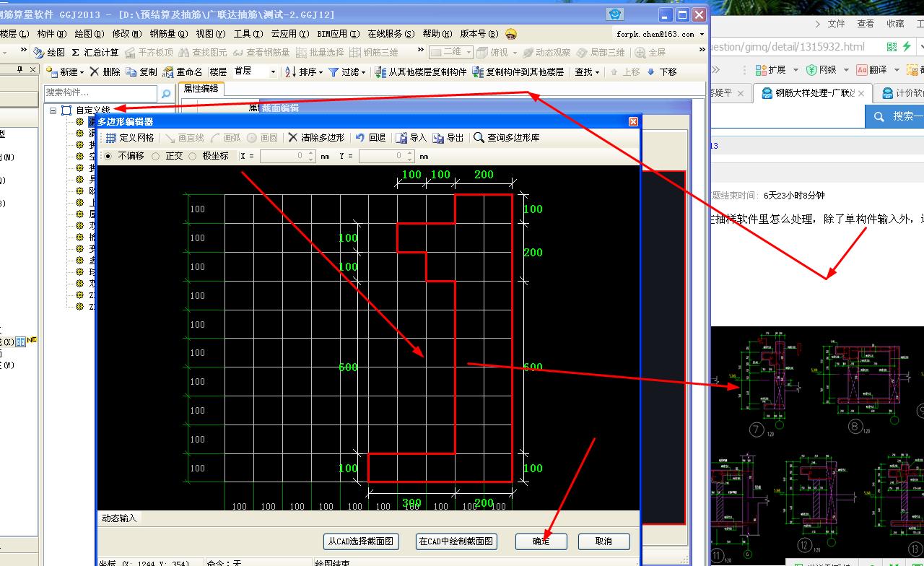
Task: Click the 搜索构件 search box
Action: (x=100, y=93)
